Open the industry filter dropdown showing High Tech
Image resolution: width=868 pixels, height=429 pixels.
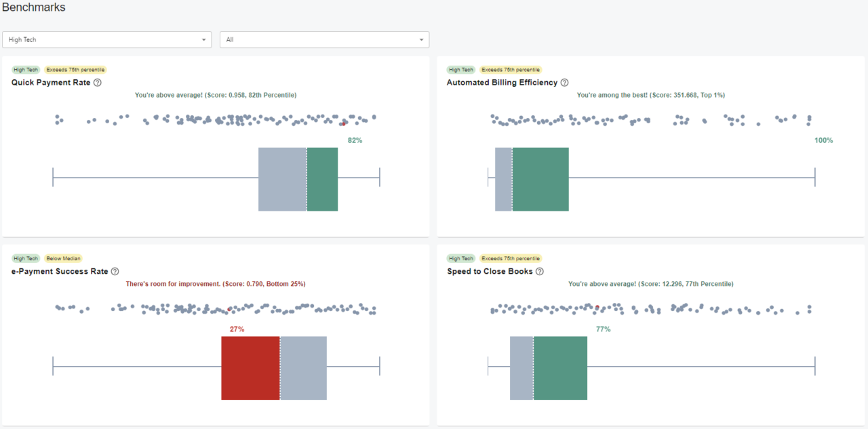coord(106,39)
